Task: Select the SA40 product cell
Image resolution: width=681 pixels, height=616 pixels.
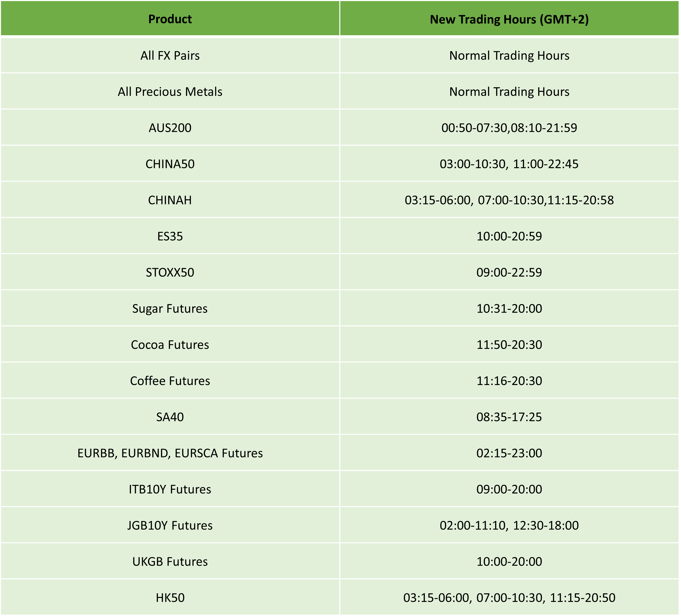Action: pos(170,417)
